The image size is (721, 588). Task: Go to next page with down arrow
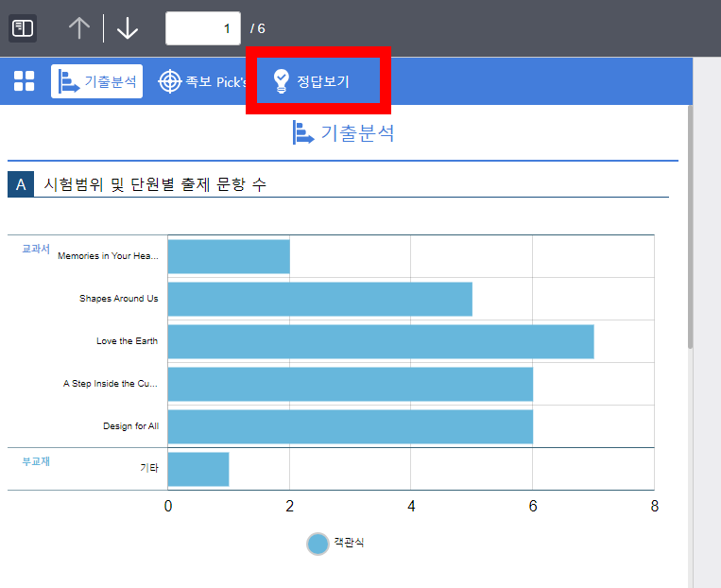click(x=128, y=28)
